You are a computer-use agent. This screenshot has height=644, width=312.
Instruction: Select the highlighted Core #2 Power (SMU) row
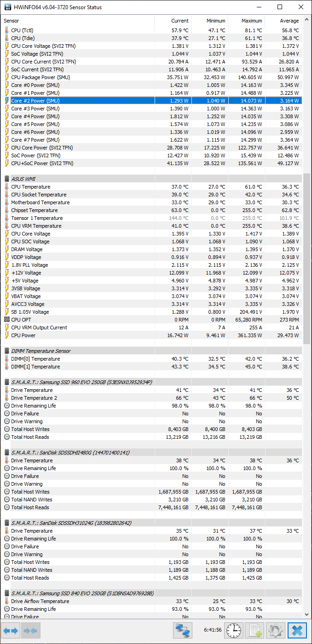152,100
